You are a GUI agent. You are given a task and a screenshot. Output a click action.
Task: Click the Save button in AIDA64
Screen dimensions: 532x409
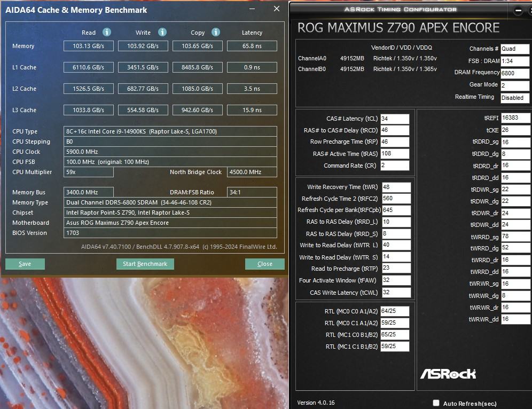click(25, 264)
